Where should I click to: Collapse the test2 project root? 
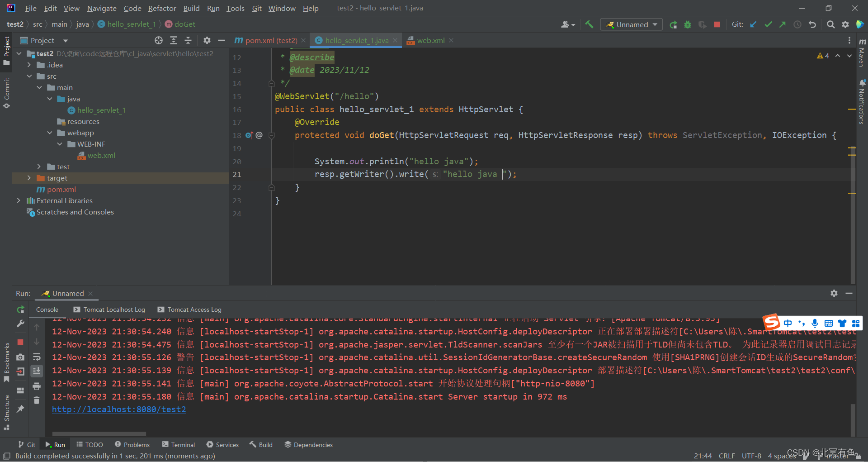coord(19,53)
